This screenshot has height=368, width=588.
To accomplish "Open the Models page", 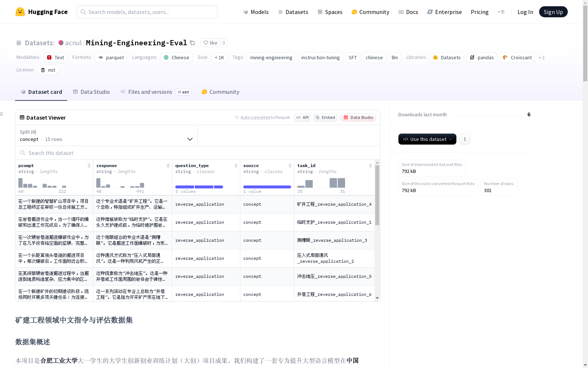I will pyautogui.click(x=256, y=12).
